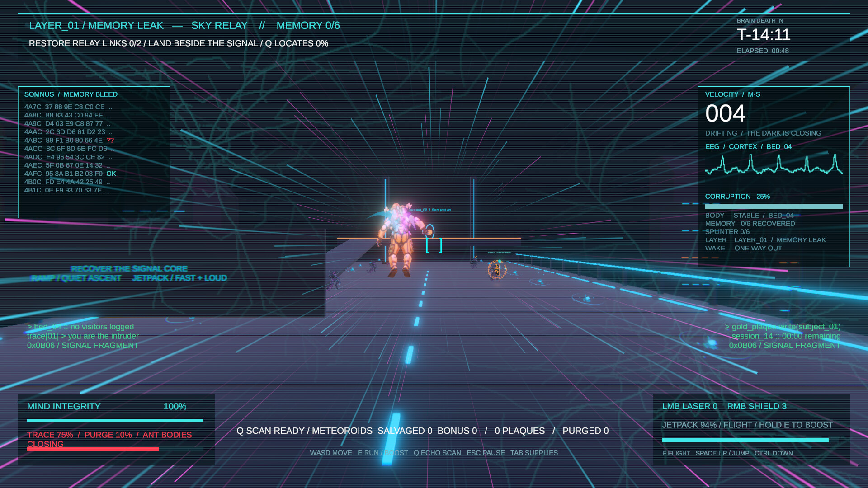Click the SKY RELAY title text

click(x=219, y=26)
